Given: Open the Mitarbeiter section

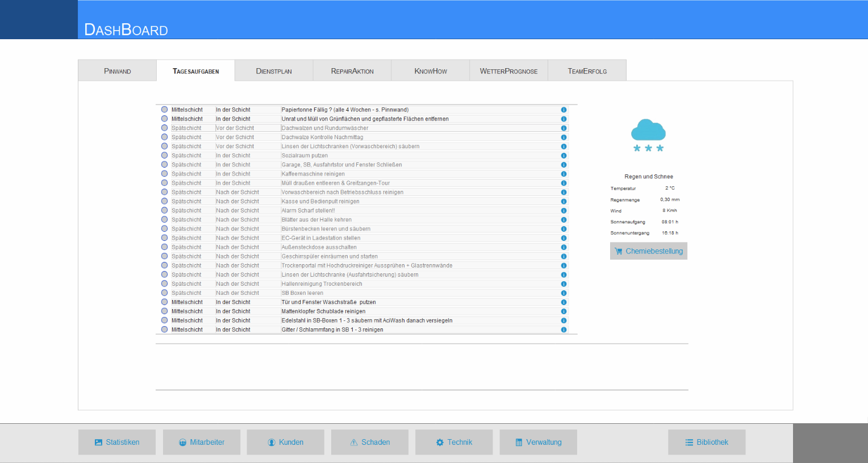Looking at the screenshot, I should 202,442.
